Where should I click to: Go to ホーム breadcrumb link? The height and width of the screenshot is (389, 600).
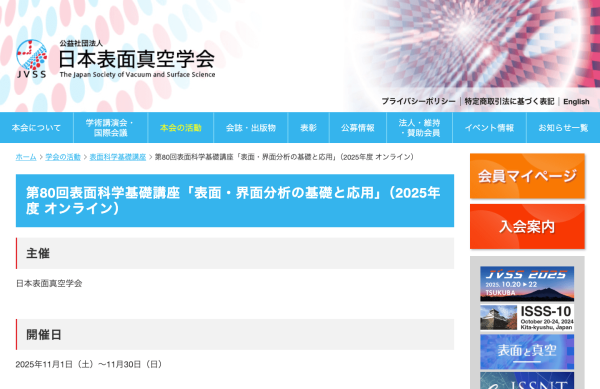click(x=26, y=157)
